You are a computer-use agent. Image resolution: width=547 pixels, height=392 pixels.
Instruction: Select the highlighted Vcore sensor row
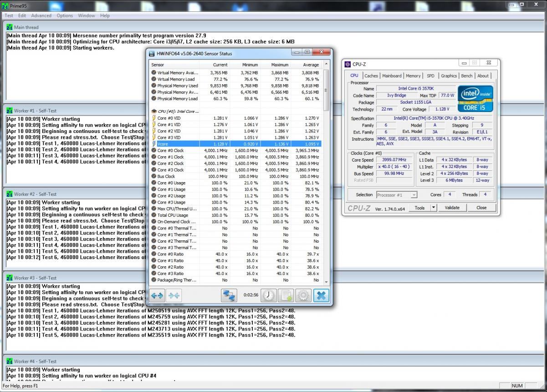[x=235, y=144]
